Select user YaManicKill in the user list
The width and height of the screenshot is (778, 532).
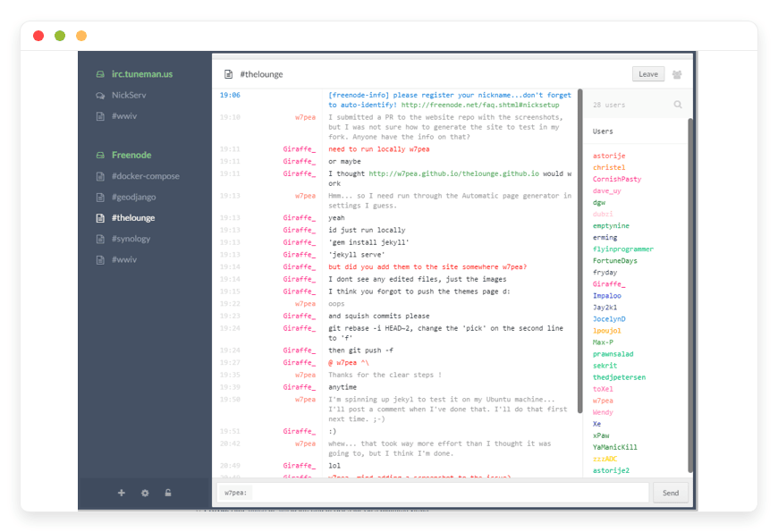click(614, 447)
